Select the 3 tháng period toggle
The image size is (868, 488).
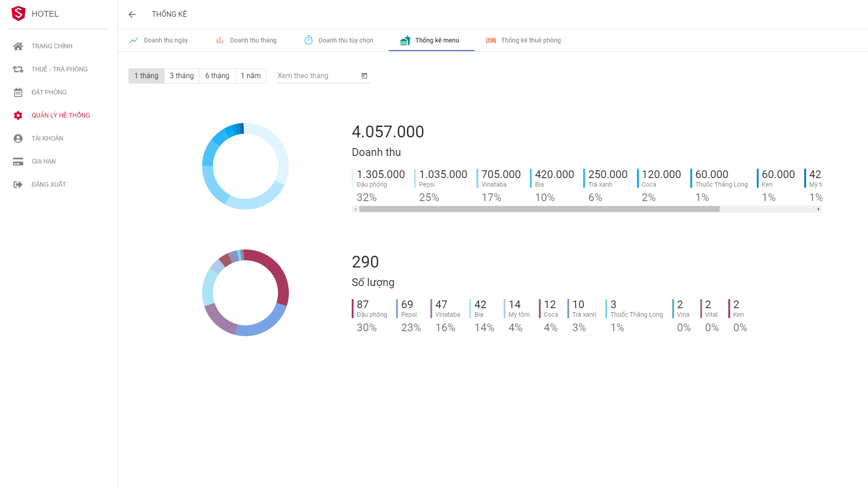point(181,76)
